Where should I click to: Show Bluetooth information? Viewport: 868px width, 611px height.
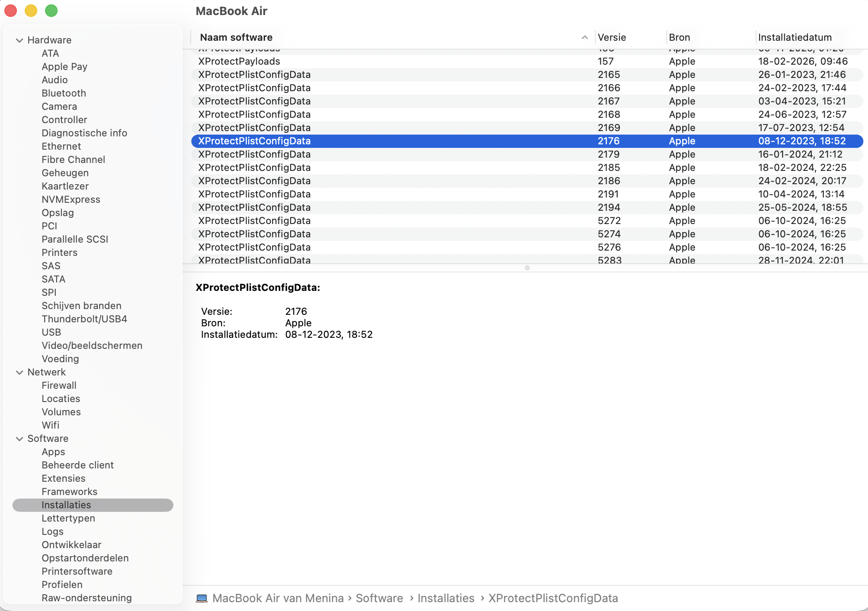point(64,93)
